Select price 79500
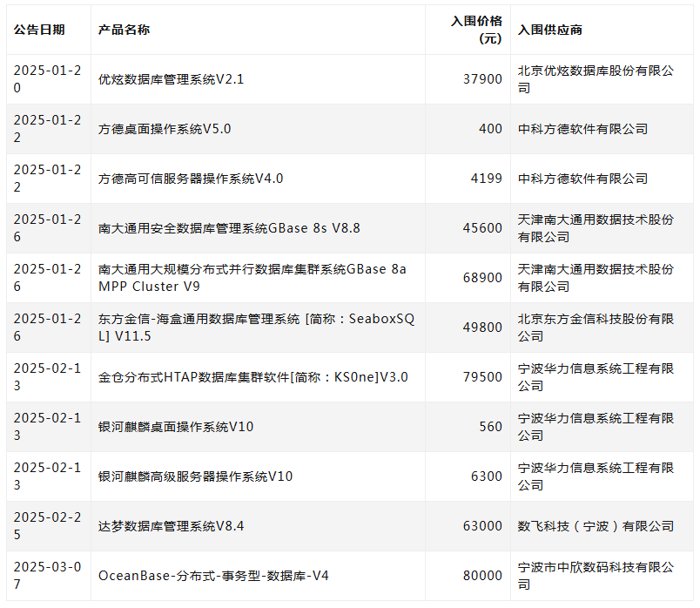700x608 pixels. pyautogui.click(x=482, y=377)
